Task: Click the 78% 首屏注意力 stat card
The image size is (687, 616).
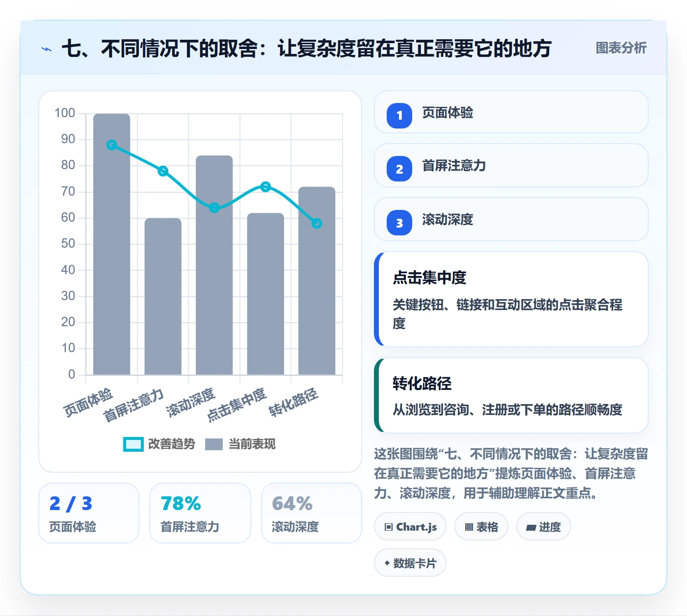Action: (200, 513)
